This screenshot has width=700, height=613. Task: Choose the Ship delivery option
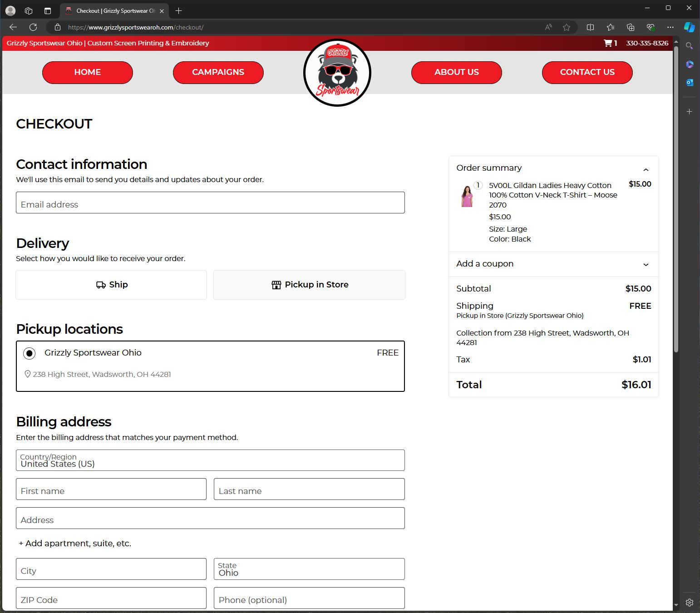point(111,285)
